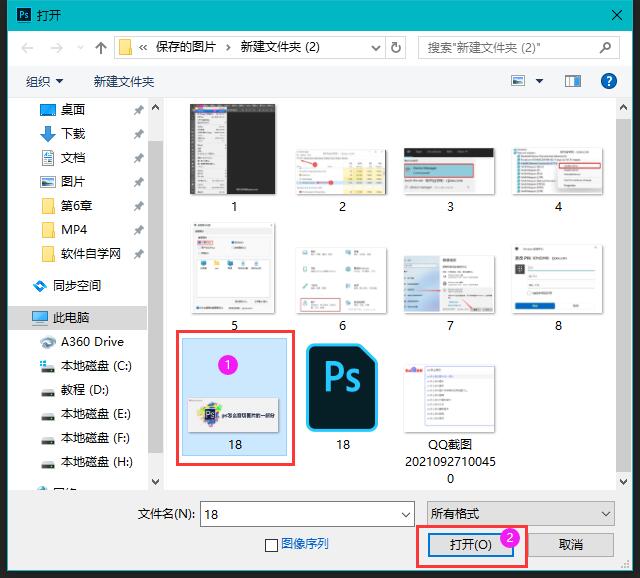Select 图片 in the sidebar
640x578 pixels.
(73, 182)
